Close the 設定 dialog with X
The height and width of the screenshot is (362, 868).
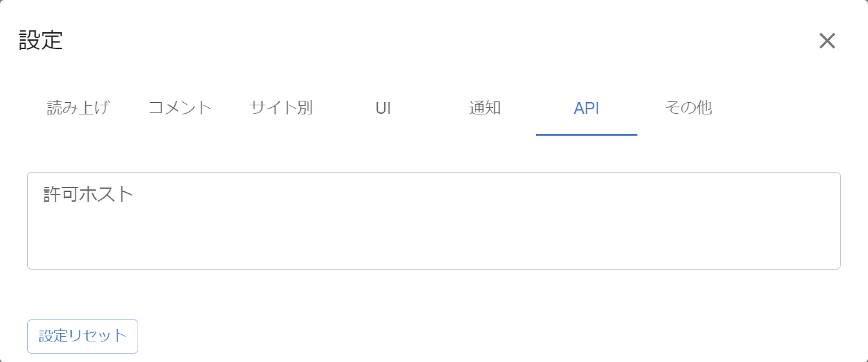tap(827, 41)
